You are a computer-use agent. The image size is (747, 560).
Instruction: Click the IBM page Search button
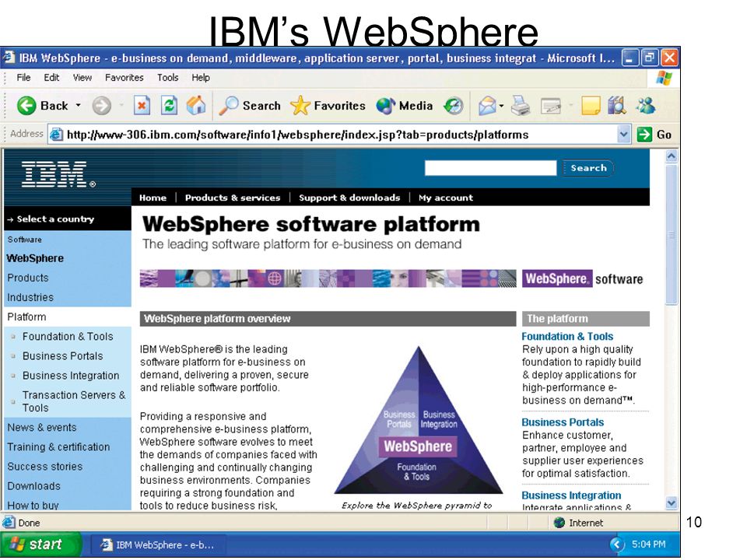coord(588,168)
